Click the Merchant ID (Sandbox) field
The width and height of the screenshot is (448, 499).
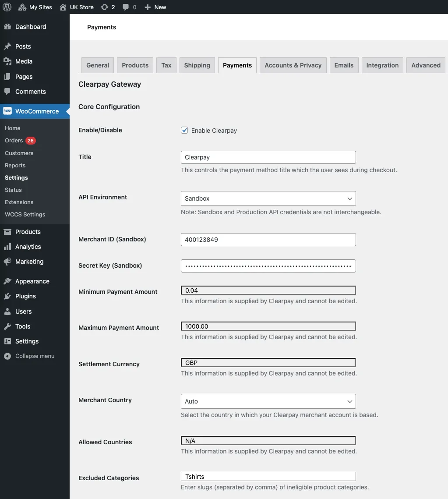pyautogui.click(x=268, y=240)
